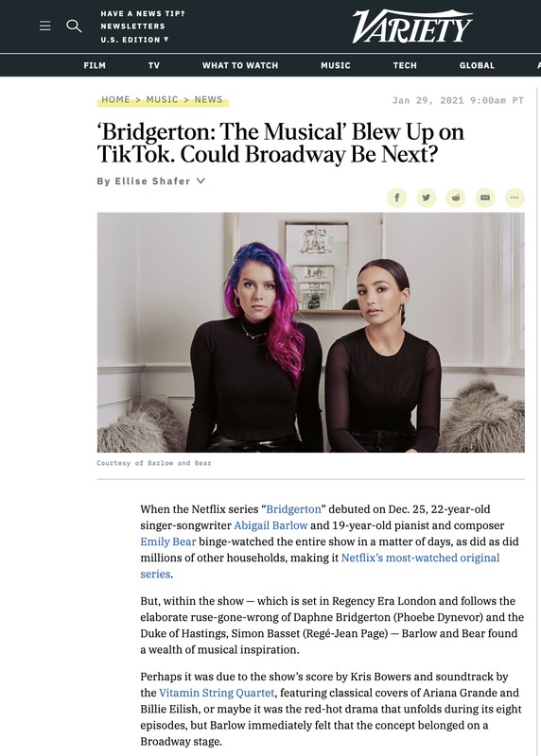Share article on Reddit icon
This screenshot has height=756, width=541.
click(456, 198)
